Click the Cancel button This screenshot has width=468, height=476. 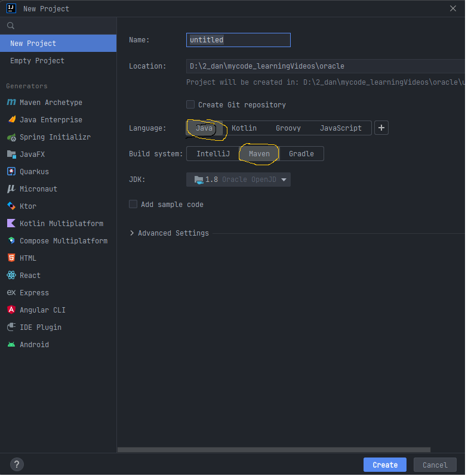pos(436,465)
